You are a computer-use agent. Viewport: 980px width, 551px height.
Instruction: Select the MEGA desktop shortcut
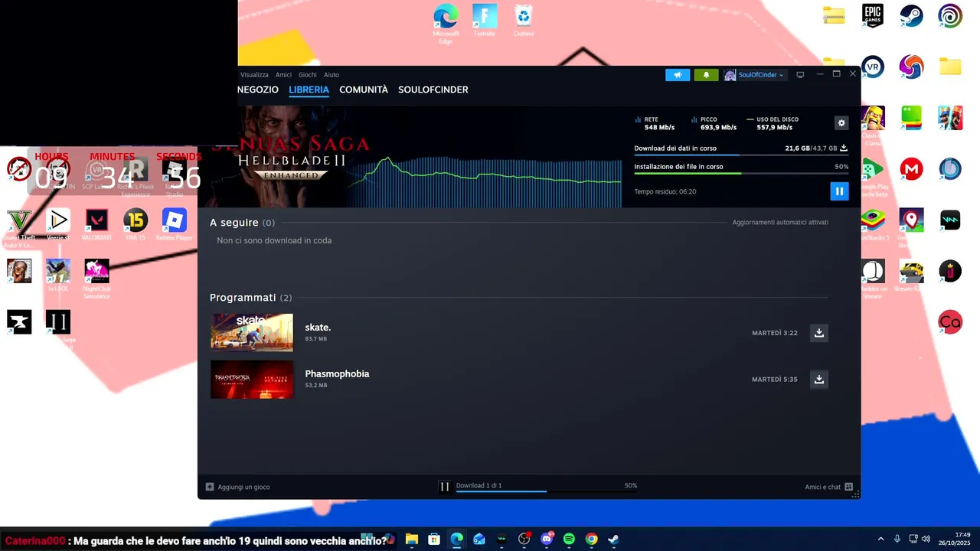[911, 168]
